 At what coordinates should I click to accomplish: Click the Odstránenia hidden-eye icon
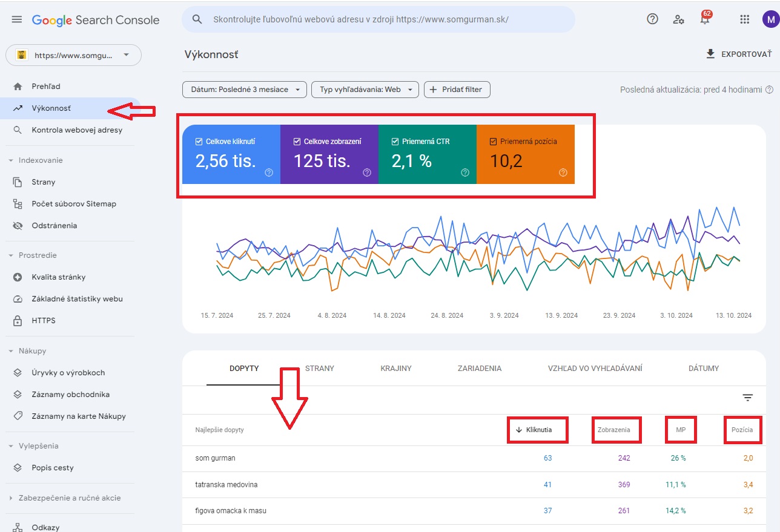(18, 226)
